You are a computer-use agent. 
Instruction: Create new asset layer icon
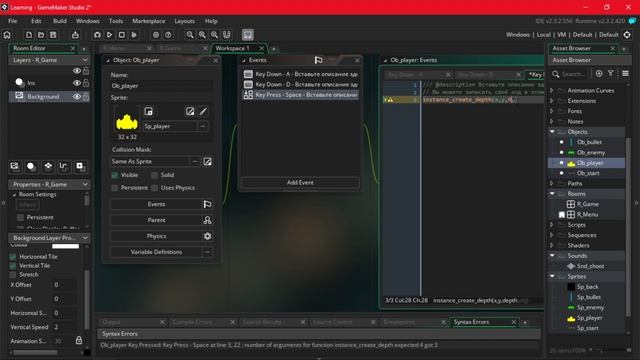[80, 166]
